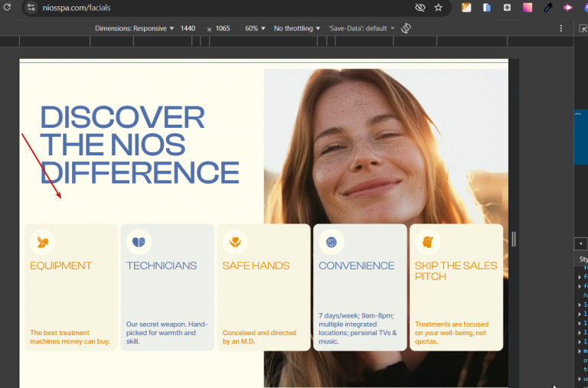The height and width of the screenshot is (388, 588).
Task: Click the Equipment card's orange icon
Action: (x=43, y=243)
